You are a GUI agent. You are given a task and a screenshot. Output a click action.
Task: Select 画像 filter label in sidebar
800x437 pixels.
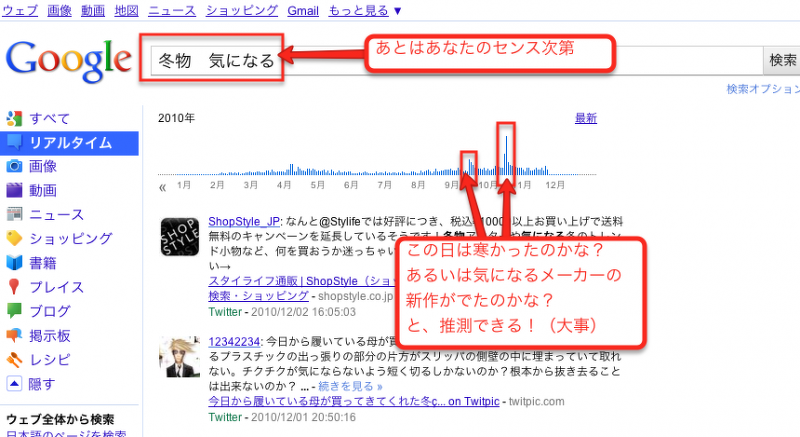coord(43,166)
